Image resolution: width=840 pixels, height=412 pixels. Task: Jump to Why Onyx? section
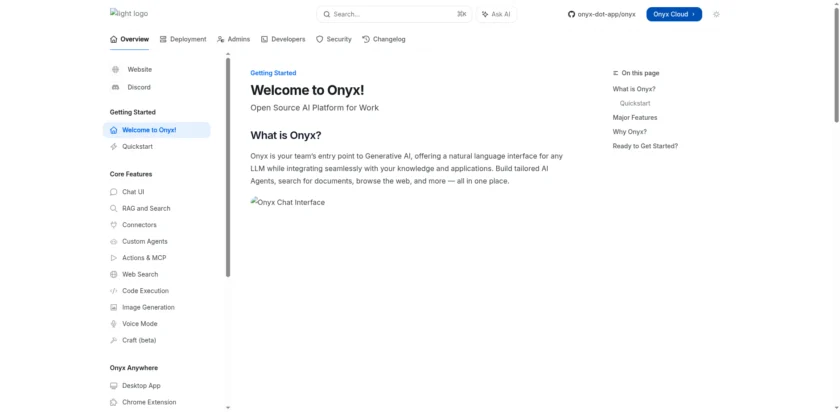pyautogui.click(x=629, y=132)
